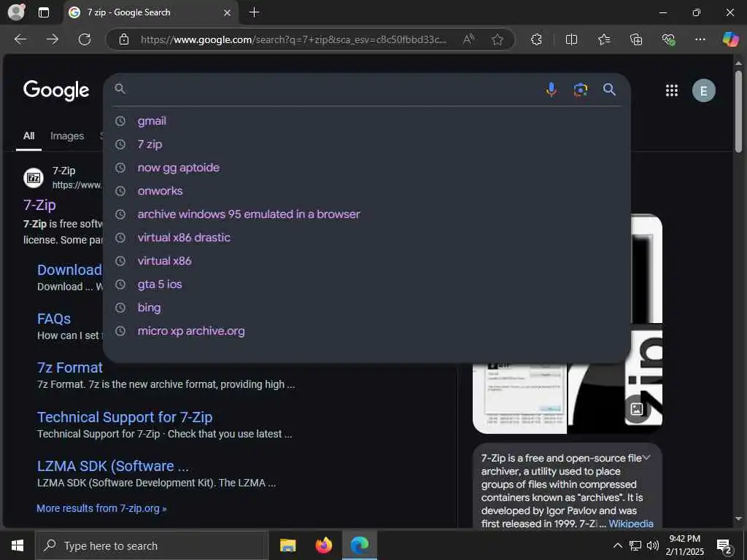Open the Wikipedia link in knowledge panel

tap(631, 524)
